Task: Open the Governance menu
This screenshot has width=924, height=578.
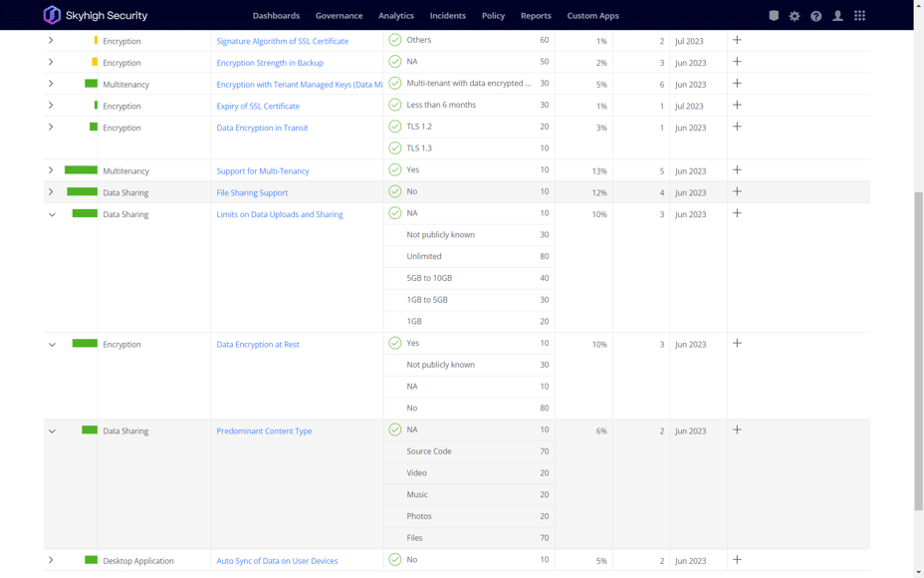Action: (339, 16)
